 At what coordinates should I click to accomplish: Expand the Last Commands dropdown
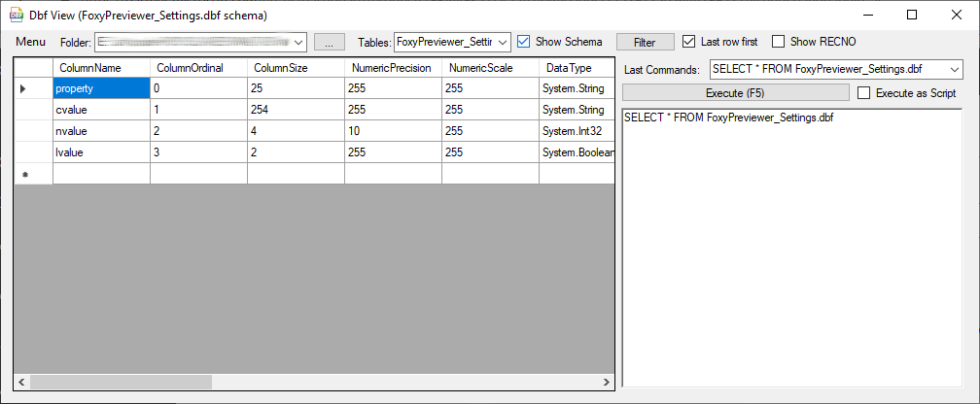coord(955,69)
